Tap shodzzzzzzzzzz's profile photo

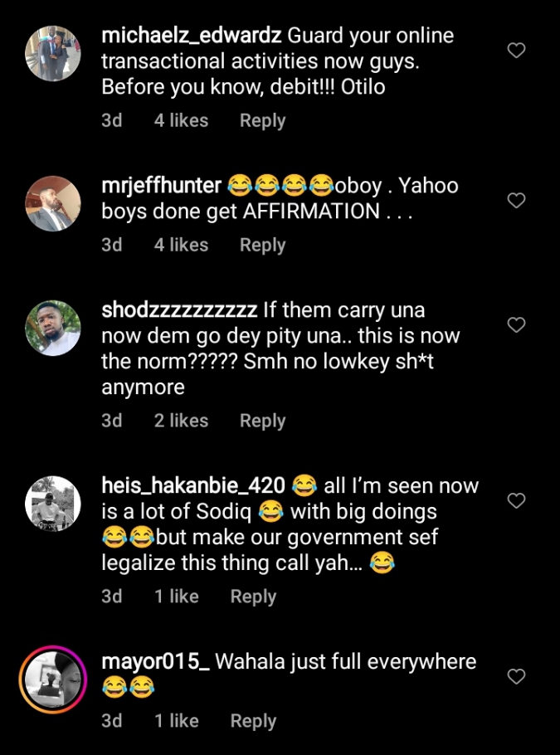53,328
